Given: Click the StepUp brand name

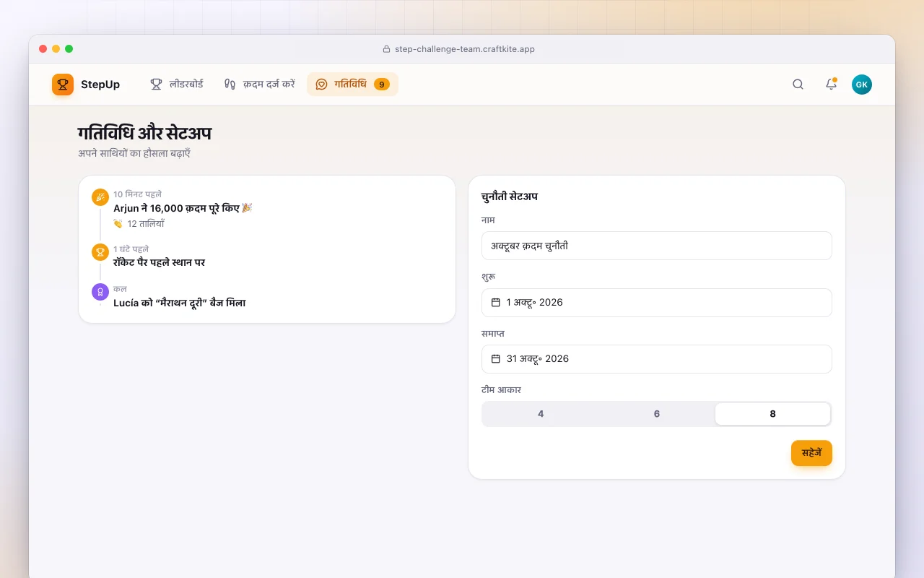Looking at the screenshot, I should pos(100,85).
